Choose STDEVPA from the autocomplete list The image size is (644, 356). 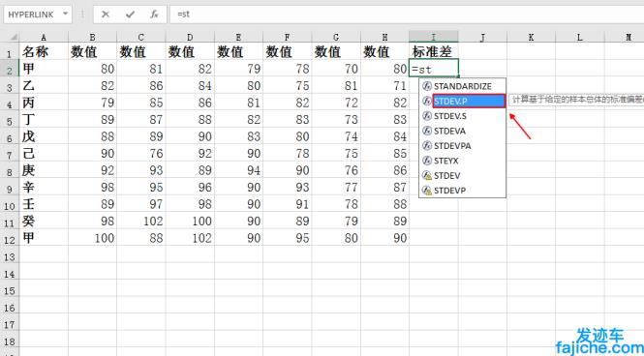(x=463, y=146)
